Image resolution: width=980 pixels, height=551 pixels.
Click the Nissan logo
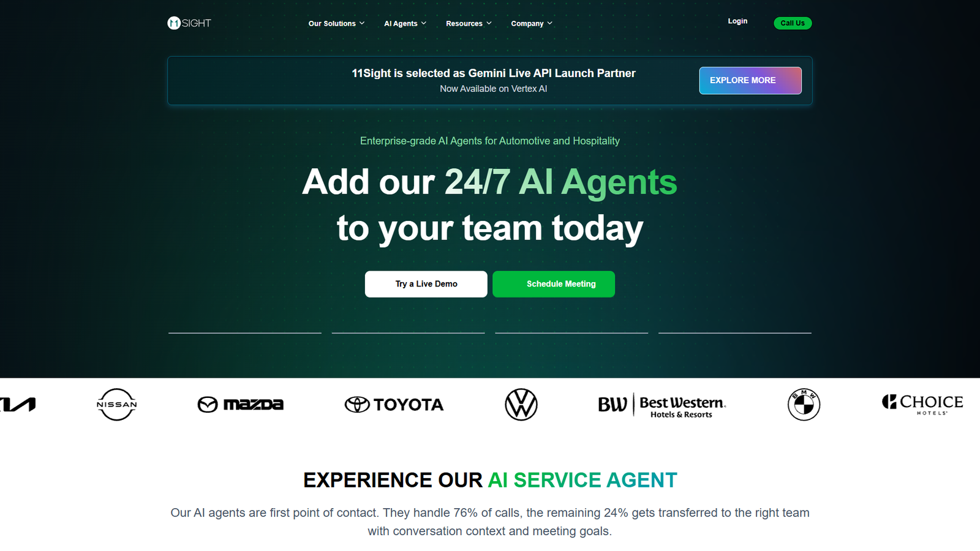(116, 404)
